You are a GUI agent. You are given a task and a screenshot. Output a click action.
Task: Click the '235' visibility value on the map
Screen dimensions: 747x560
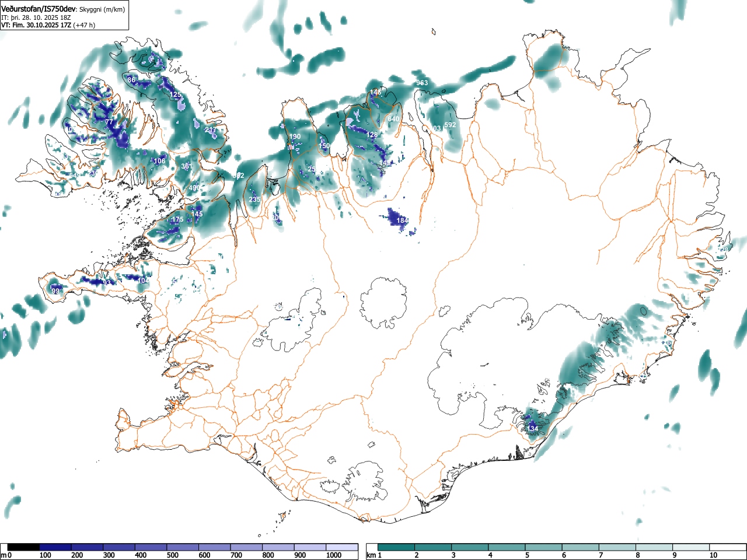coord(255,199)
